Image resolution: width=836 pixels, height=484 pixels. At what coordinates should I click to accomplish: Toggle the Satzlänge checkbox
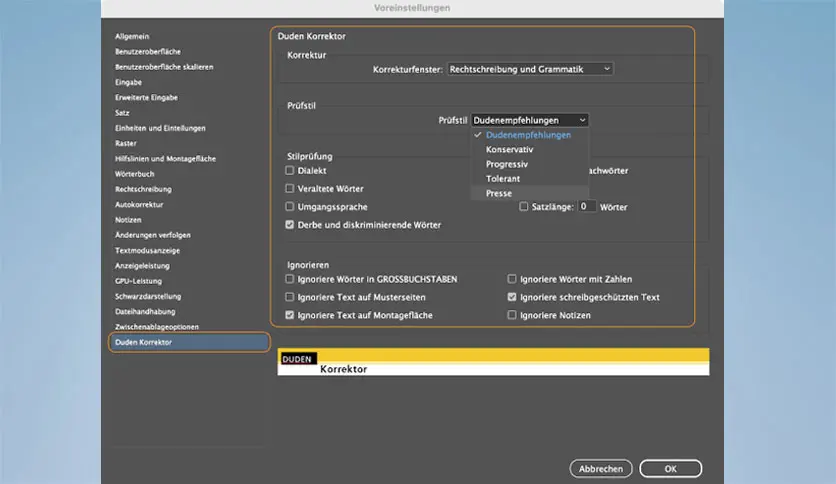pos(524,206)
